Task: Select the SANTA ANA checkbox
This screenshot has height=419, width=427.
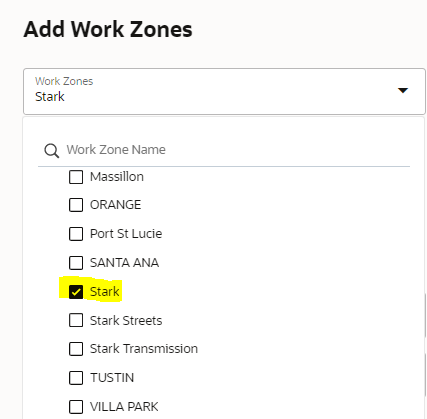Action: coord(76,263)
